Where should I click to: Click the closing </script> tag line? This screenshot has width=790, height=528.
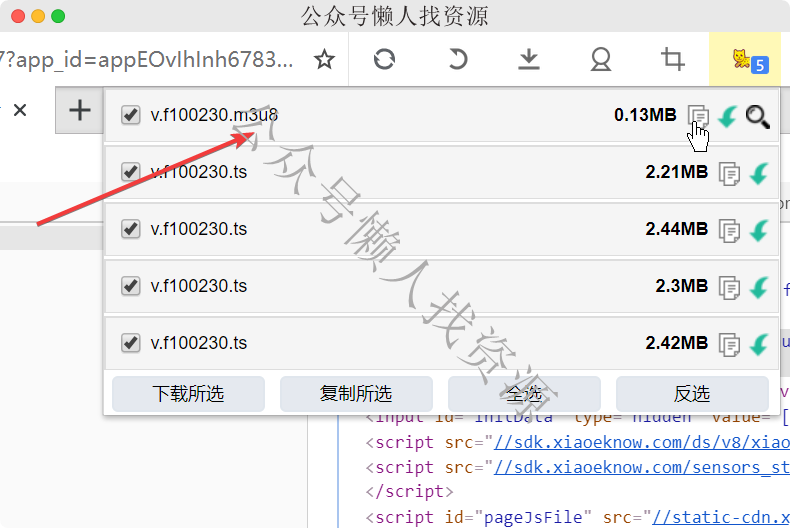[x=409, y=491]
